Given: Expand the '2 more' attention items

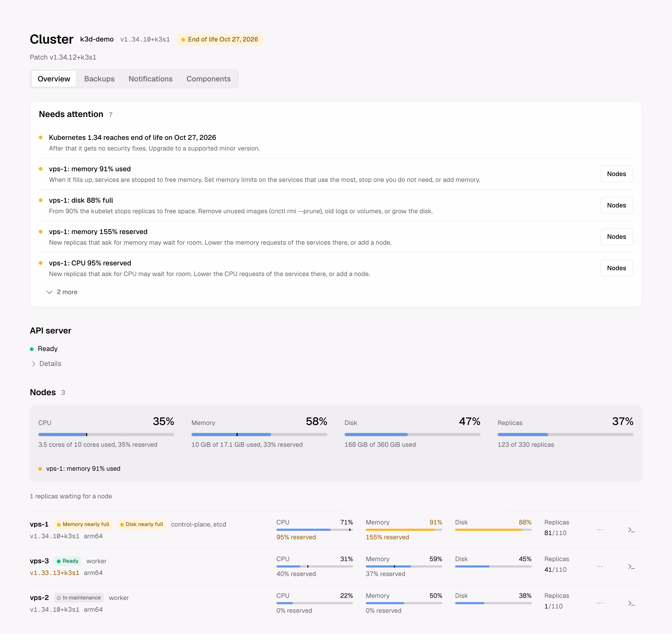Looking at the screenshot, I should pyautogui.click(x=62, y=292).
